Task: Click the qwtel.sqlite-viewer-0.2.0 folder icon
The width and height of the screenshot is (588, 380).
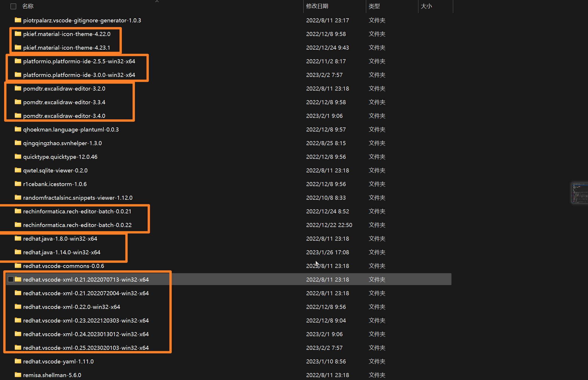Action: [x=18, y=170]
